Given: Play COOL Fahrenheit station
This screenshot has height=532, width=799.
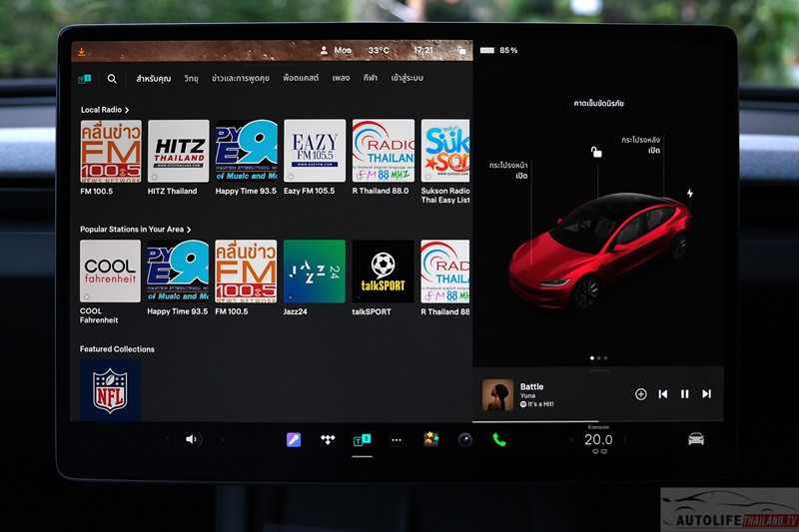Looking at the screenshot, I should [x=110, y=271].
